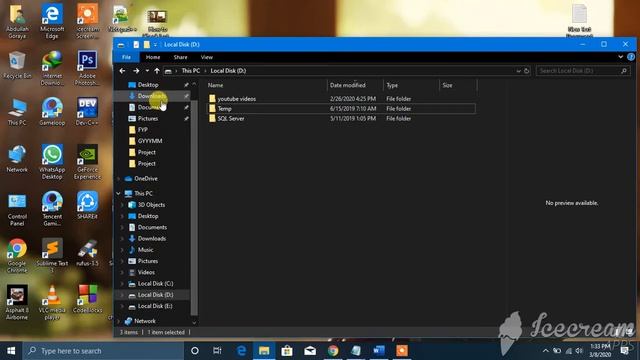Expand the OneDrive tree node
Image resolution: width=640 pixels, height=360 pixels.
[x=119, y=179]
